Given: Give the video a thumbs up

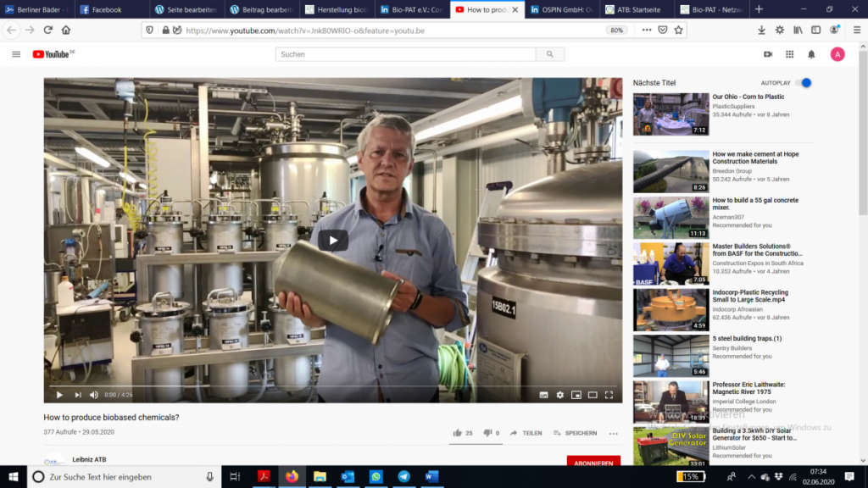Looking at the screenshot, I should tap(456, 432).
